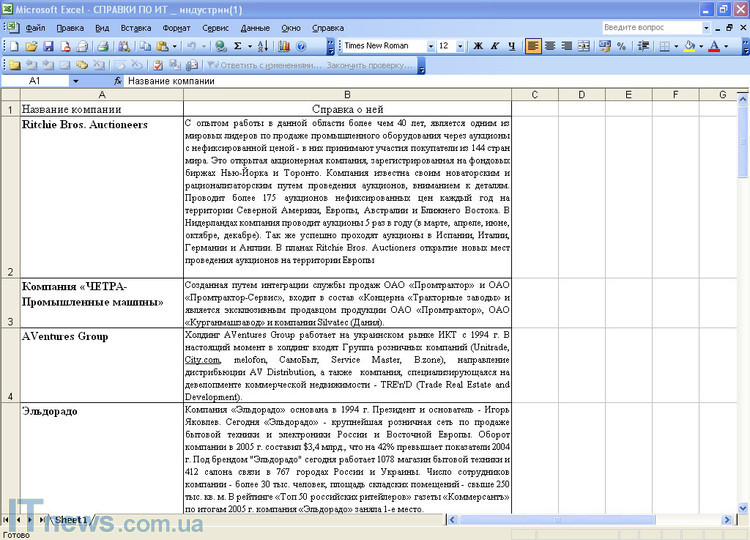
Task: Open Print Preview with the magnifier icon
Action: tap(124, 46)
